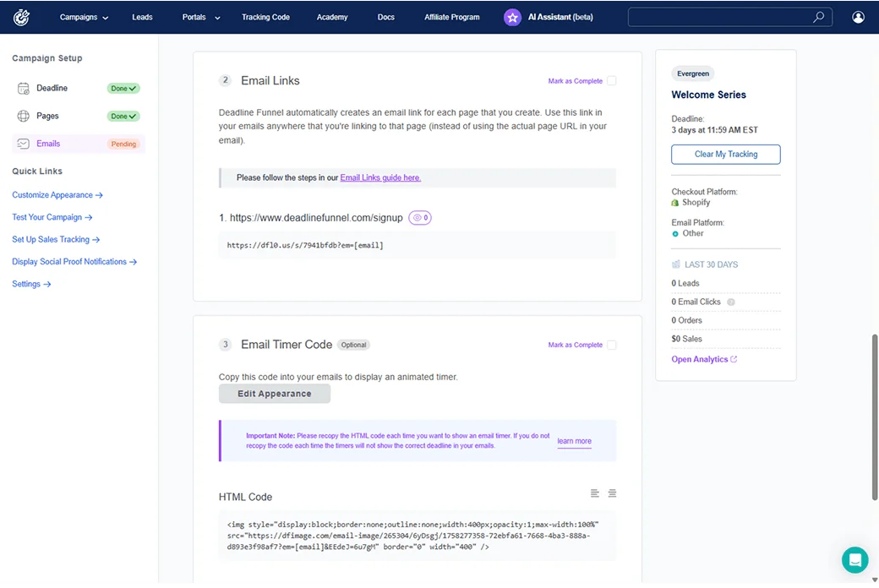This screenshot has height=588, width=879.
Task: Expand the Portals dropdown menu
Action: pos(200,18)
